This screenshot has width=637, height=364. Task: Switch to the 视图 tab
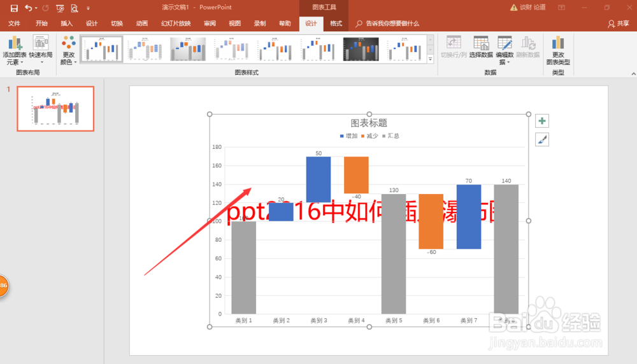(235, 24)
